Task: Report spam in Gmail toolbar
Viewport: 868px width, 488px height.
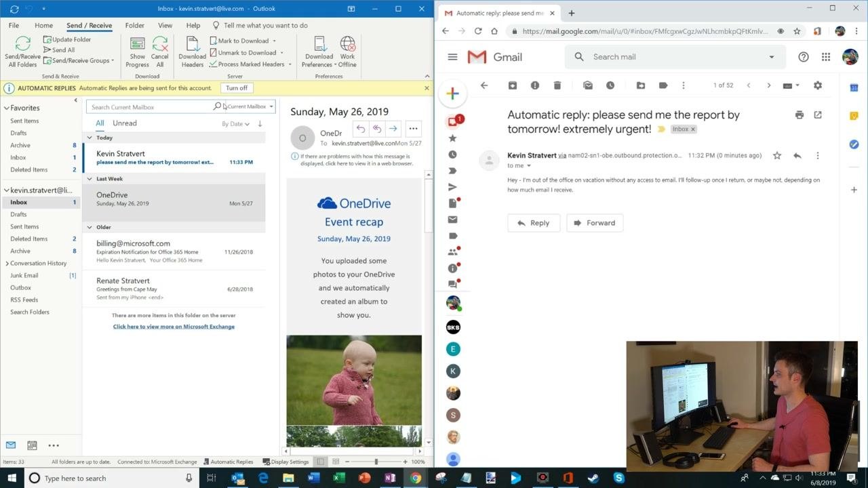Action: pyautogui.click(x=535, y=85)
